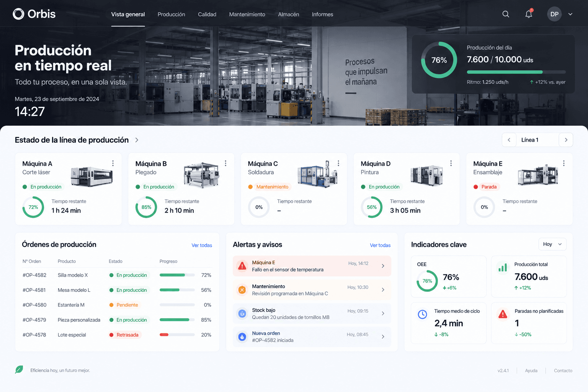Open the search icon in header
Screen dimensions: 588x392
click(506, 14)
